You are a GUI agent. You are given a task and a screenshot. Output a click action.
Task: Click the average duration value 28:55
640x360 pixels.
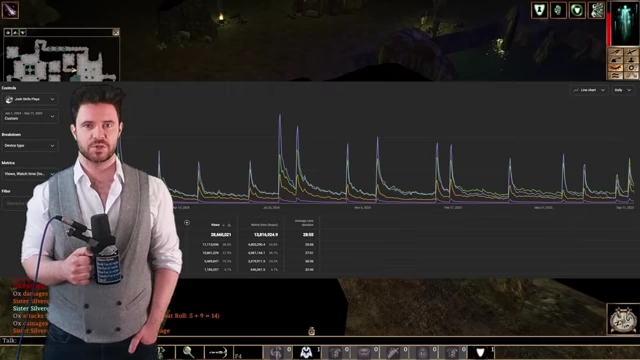click(308, 235)
